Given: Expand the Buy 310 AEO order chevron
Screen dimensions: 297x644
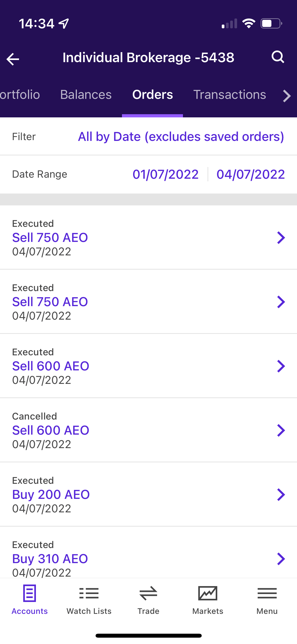Looking at the screenshot, I should coord(281,559).
